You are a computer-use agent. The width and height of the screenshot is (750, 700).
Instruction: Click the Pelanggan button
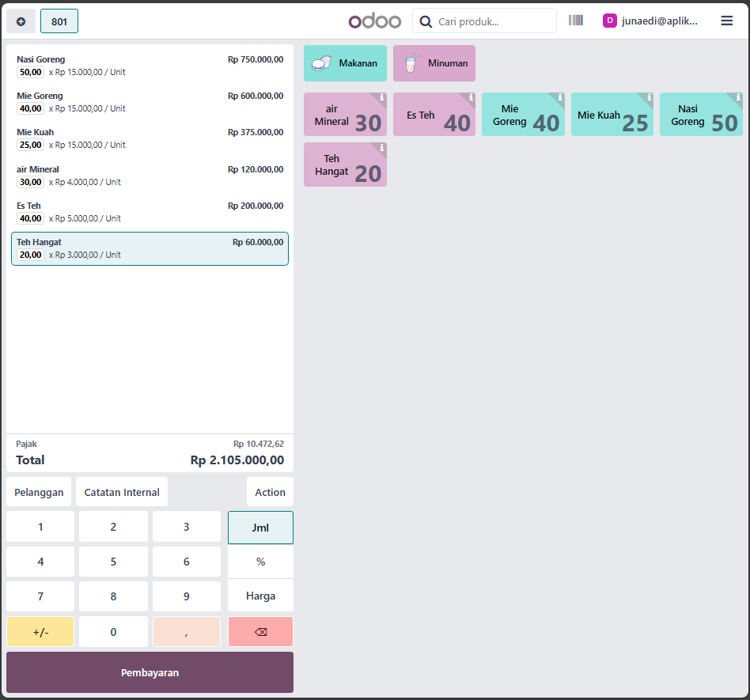[x=39, y=492]
